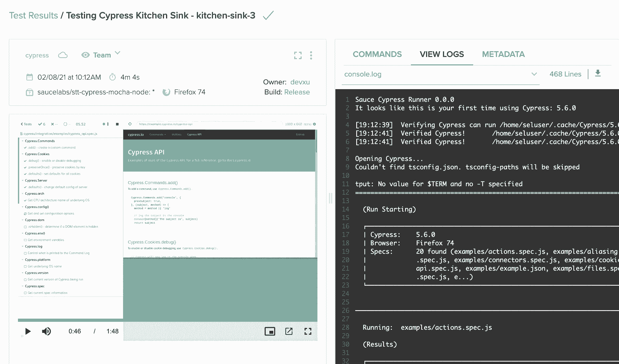Click the passed checkmark icon next to title

(x=268, y=15)
